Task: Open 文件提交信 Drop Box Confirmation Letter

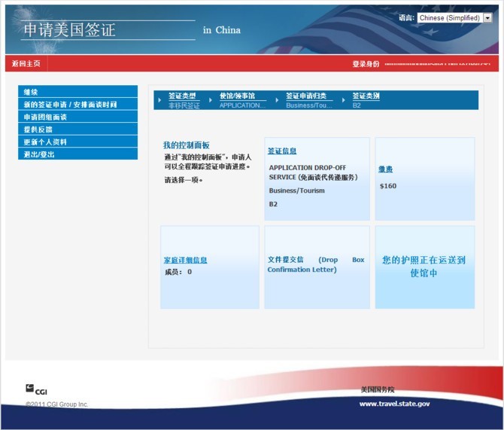Action: click(x=316, y=264)
